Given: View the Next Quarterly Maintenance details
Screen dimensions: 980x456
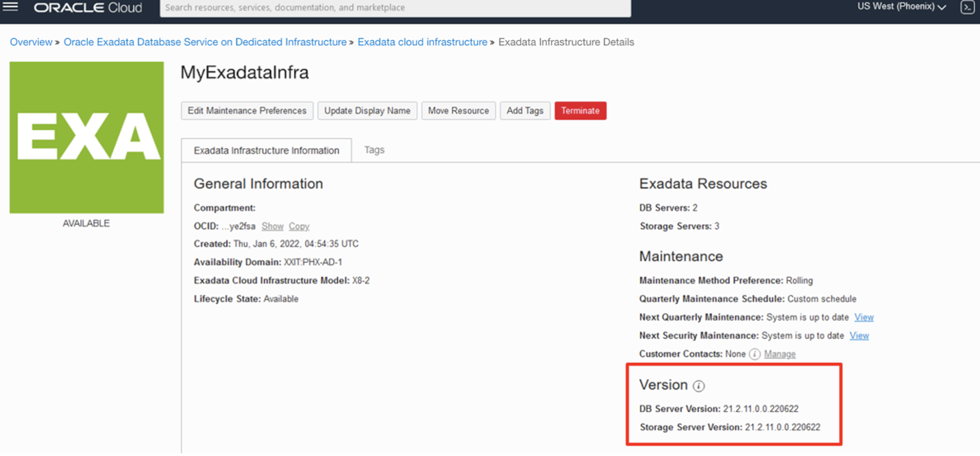Looking at the screenshot, I should tap(863, 317).
